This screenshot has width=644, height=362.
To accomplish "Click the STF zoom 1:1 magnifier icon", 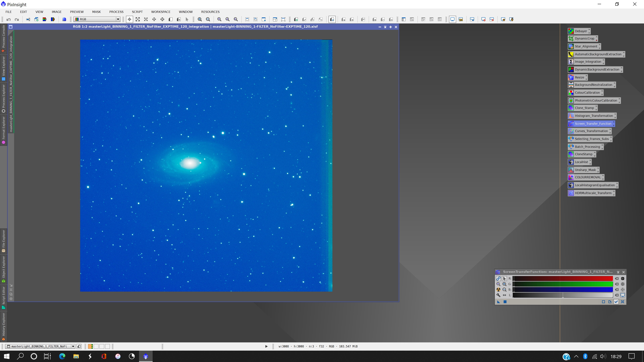I will tap(498, 284).
